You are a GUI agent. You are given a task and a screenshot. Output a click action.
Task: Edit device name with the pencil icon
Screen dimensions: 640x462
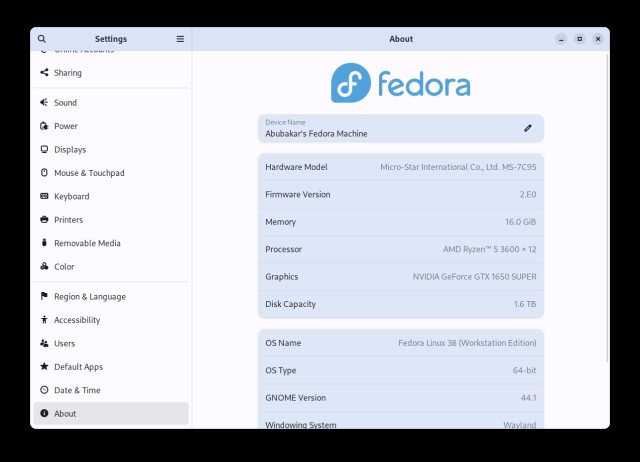tap(528, 128)
